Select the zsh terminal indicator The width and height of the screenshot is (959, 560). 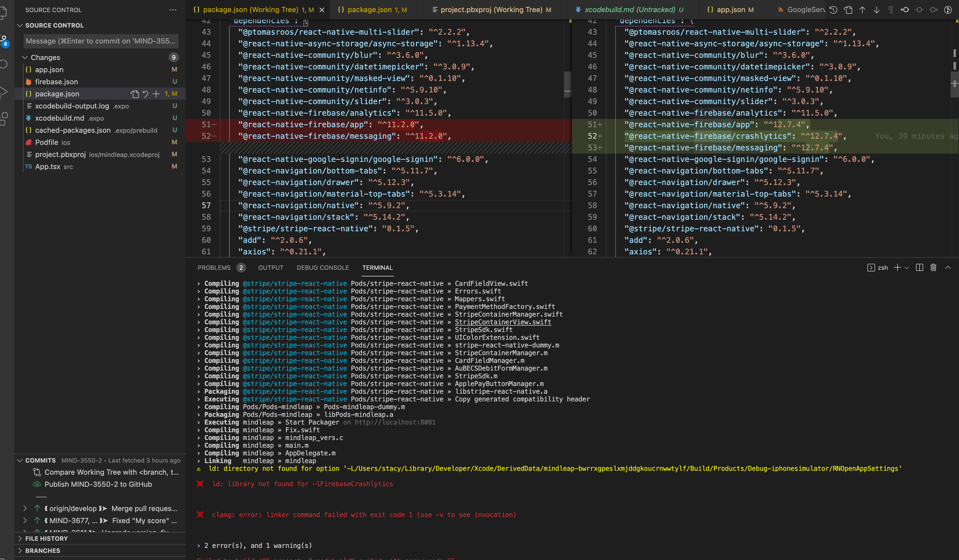(877, 267)
